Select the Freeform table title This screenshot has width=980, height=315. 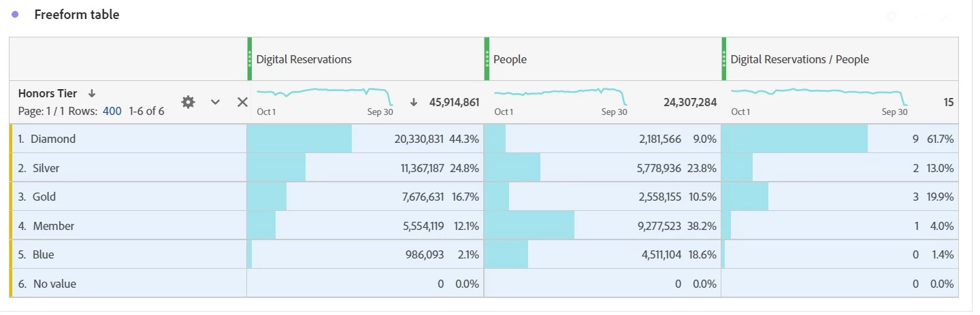tap(77, 14)
